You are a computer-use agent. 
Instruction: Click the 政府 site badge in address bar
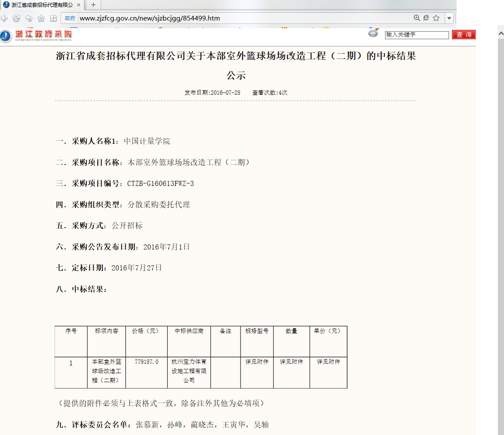(x=70, y=18)
